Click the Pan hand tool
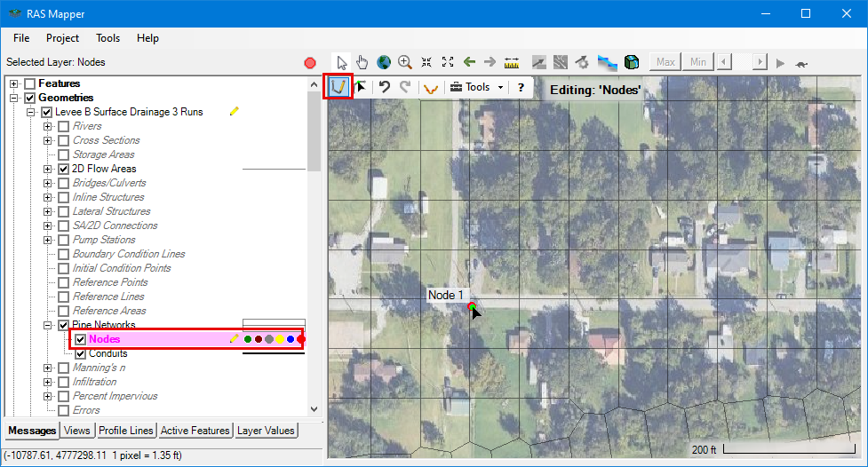The height and width of the screenshot is (467, 868). 362,62
